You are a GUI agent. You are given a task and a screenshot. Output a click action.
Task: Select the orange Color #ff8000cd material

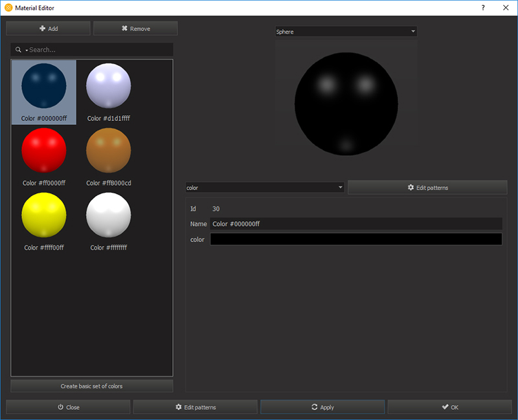pyautogui.click(x=108, y=157)
